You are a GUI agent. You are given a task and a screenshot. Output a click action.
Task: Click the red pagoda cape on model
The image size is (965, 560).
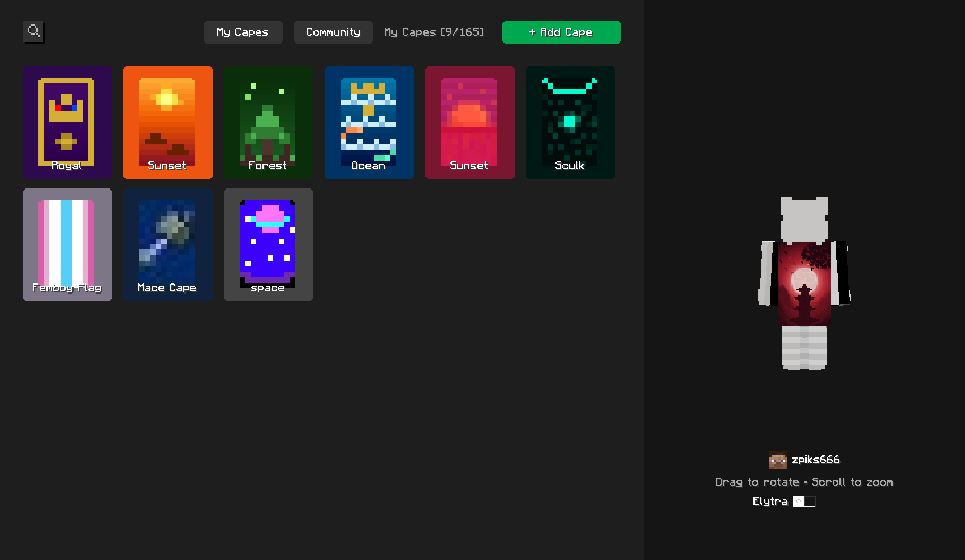pyautogui.click(x=804, y=284)
